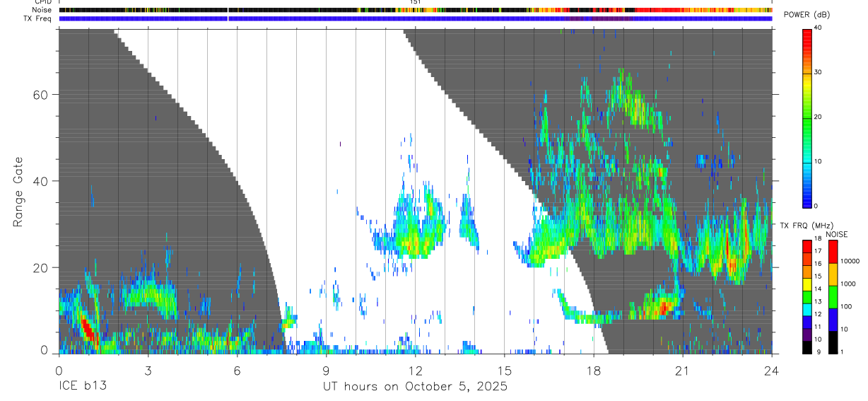Click the '40' label on the power scale
Viewport: 868px width, 401px height.
(x=818, y=28)
